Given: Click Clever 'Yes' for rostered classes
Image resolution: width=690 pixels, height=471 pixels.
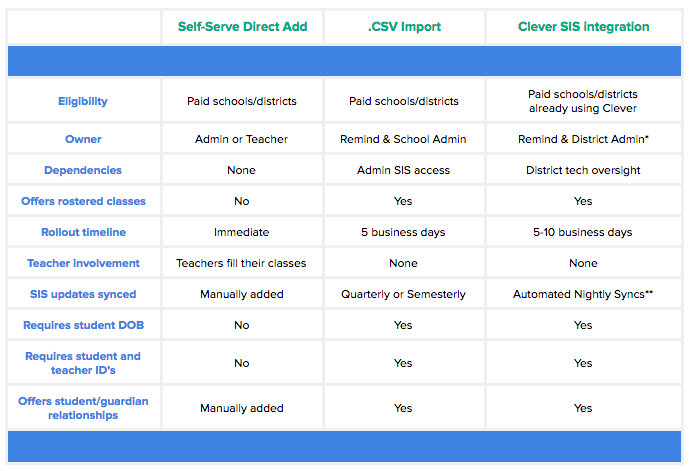Looking at the screenshot, I should [x=583, y=201].
